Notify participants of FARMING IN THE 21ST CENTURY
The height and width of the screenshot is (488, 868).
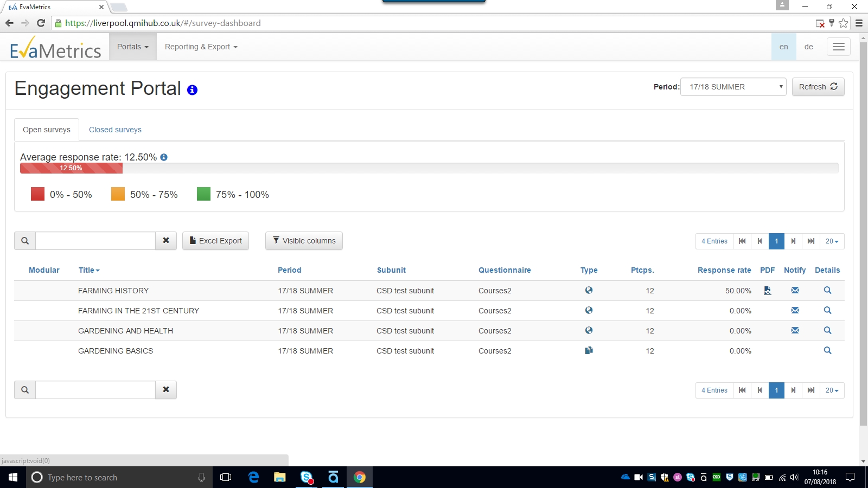tap(795, 310)
